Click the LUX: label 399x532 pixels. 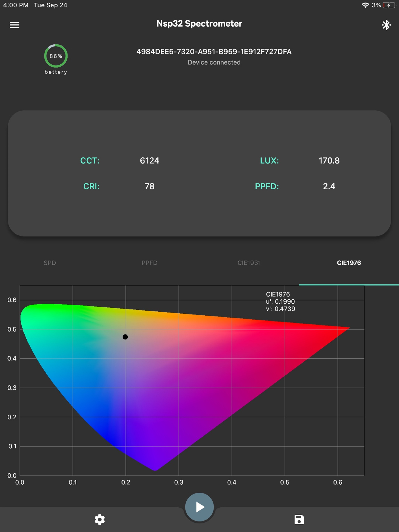[269, 160]
